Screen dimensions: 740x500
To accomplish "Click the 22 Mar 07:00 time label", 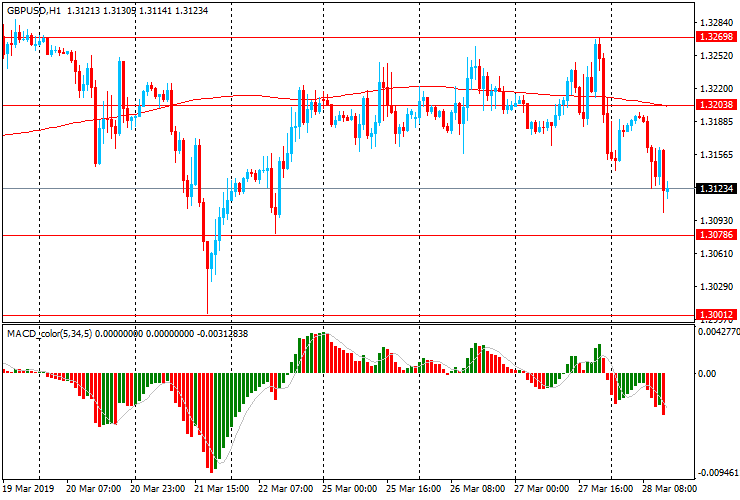I will (283, 489).
